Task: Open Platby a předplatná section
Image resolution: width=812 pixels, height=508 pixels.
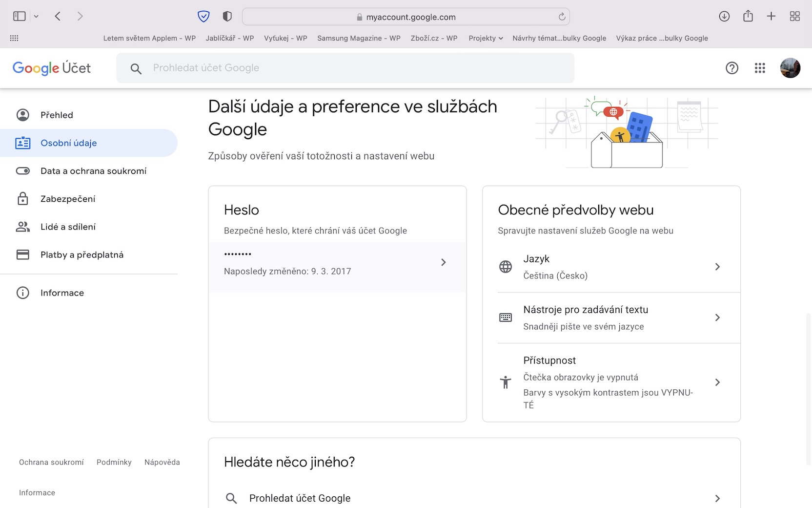Action: click(x=82, y=254)
